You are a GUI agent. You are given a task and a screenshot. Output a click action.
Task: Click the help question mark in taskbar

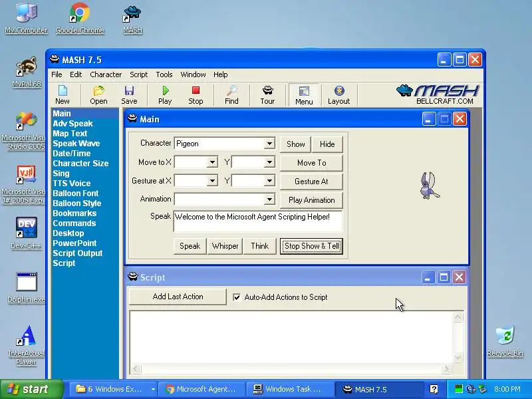click(x=434, y=389)
